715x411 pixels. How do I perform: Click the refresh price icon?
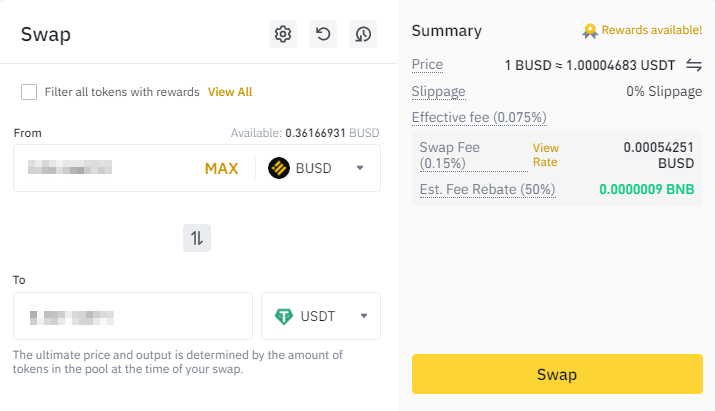pos(323,34)
